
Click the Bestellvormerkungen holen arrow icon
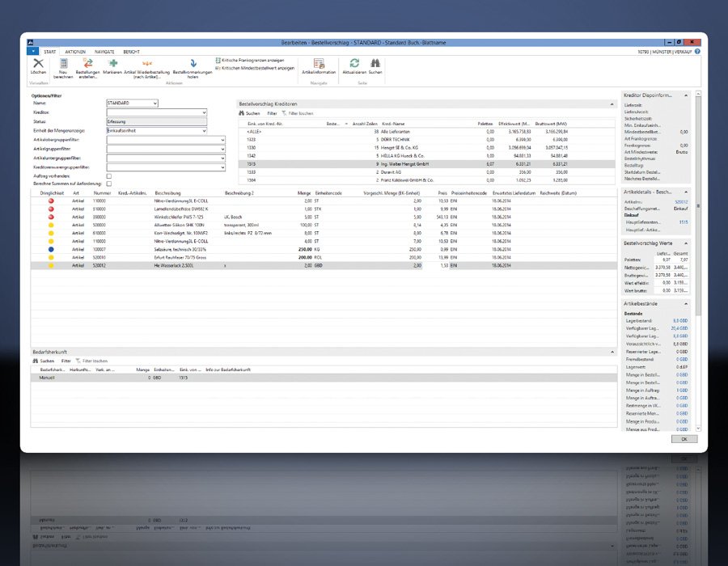(x=193, y=64)
